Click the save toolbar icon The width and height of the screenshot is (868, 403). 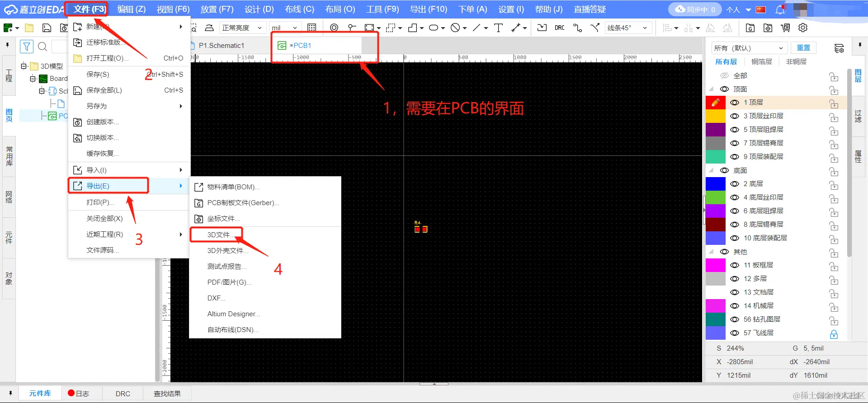point(47,28)
